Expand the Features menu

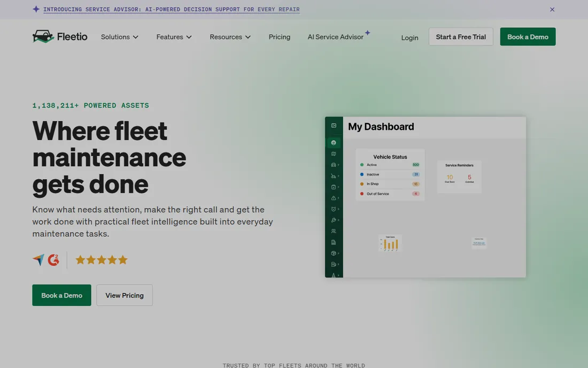tap(174, 37)
